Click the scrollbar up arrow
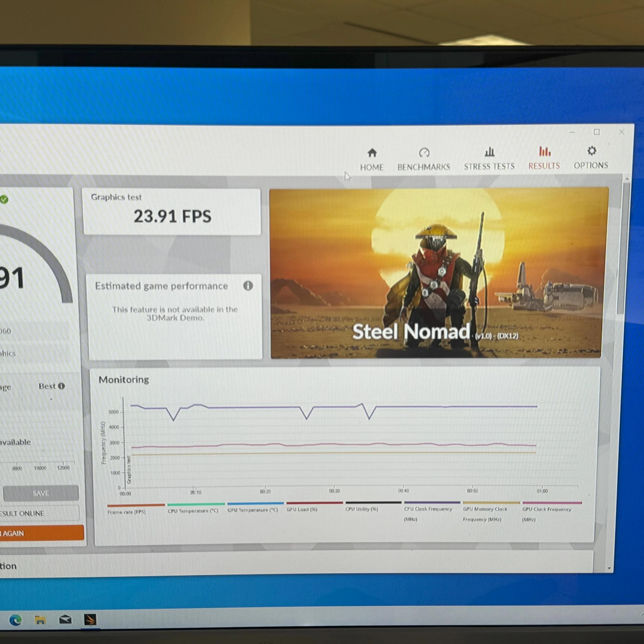The height and width of the screenshot is (644, 644). (x=627, y=179)
